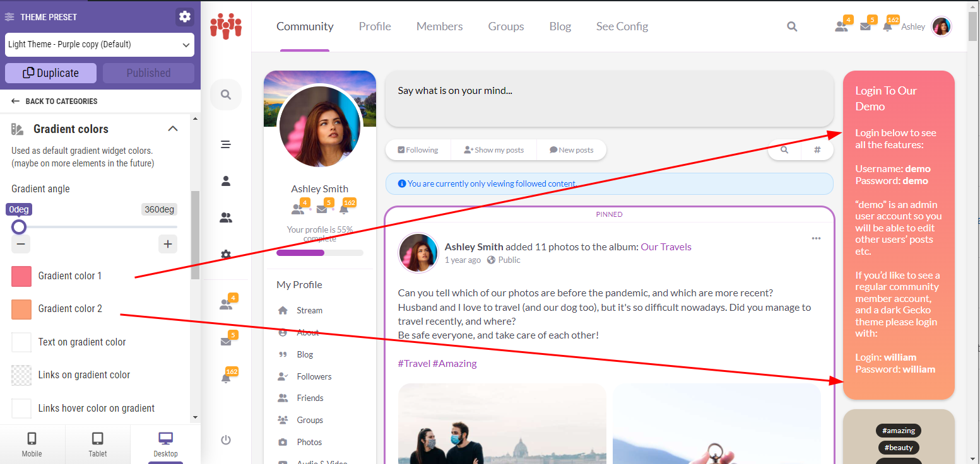Screen dimensions: 980x464
Task: Open notifications bell in top bar
Action: tap(888, 26)
